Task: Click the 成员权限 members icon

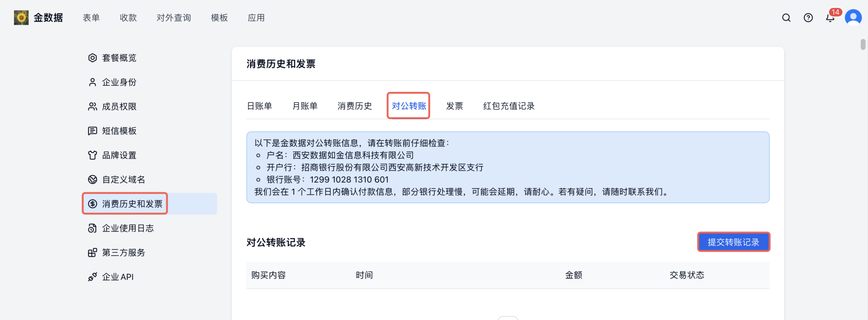Action: pos(92,107)
